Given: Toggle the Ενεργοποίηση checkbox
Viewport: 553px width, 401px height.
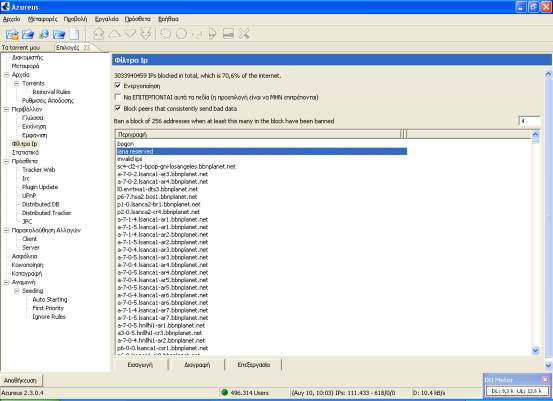Looking at the screenshot, I should click(118, 86).
